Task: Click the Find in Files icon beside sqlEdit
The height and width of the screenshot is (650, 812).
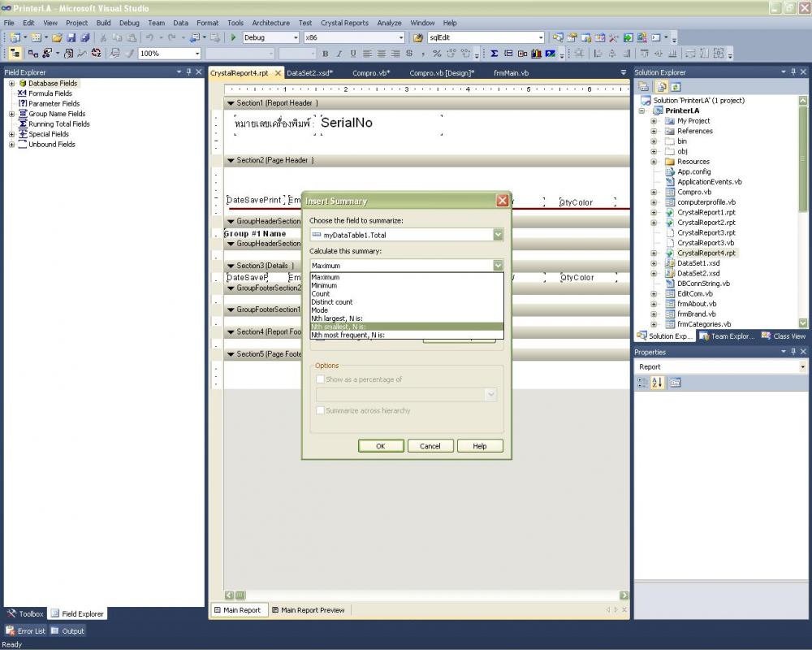Action: pos(418,37)
